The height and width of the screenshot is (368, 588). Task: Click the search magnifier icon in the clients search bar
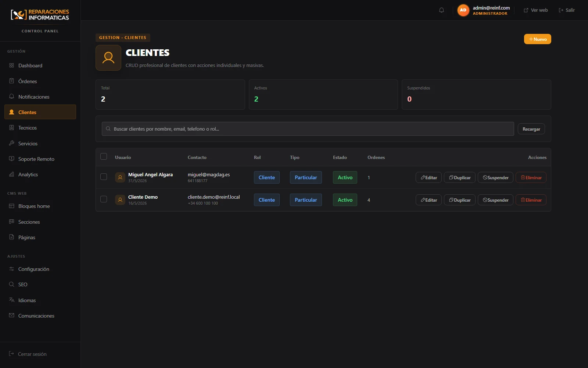click(108, 129)
